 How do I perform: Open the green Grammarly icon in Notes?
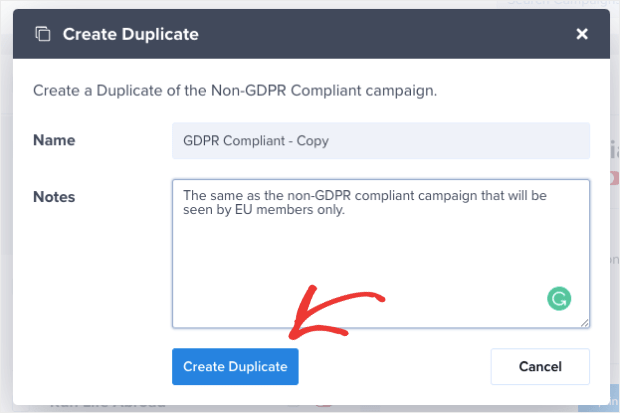click(x=559, y=299)
